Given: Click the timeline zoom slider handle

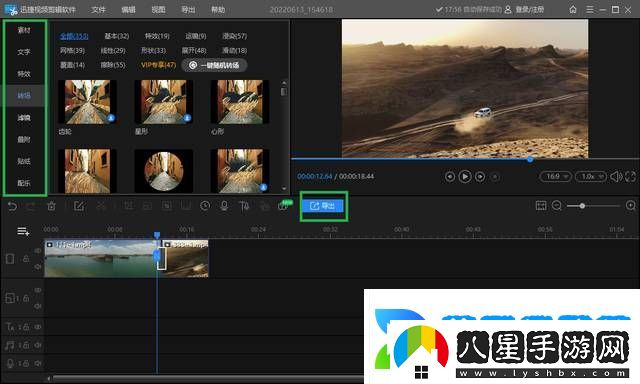Looking at the screenshot, I should point(582,206).
